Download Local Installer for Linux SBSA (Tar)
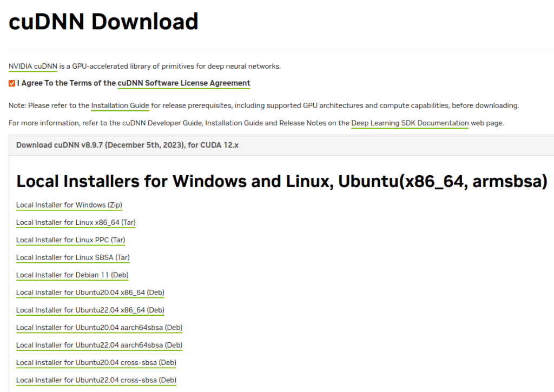The height and width of the screenshot is (392, 554). tap(72, 257)
